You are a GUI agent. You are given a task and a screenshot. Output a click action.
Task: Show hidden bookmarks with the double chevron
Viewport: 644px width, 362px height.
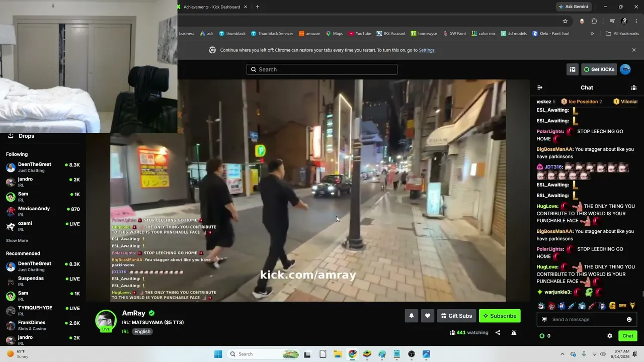point(592,34)
